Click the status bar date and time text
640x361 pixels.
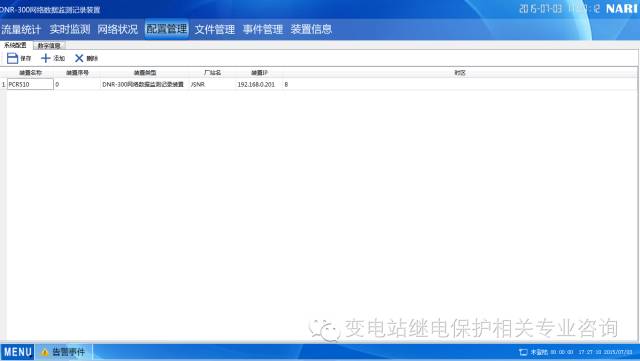[x=605, y=352]
